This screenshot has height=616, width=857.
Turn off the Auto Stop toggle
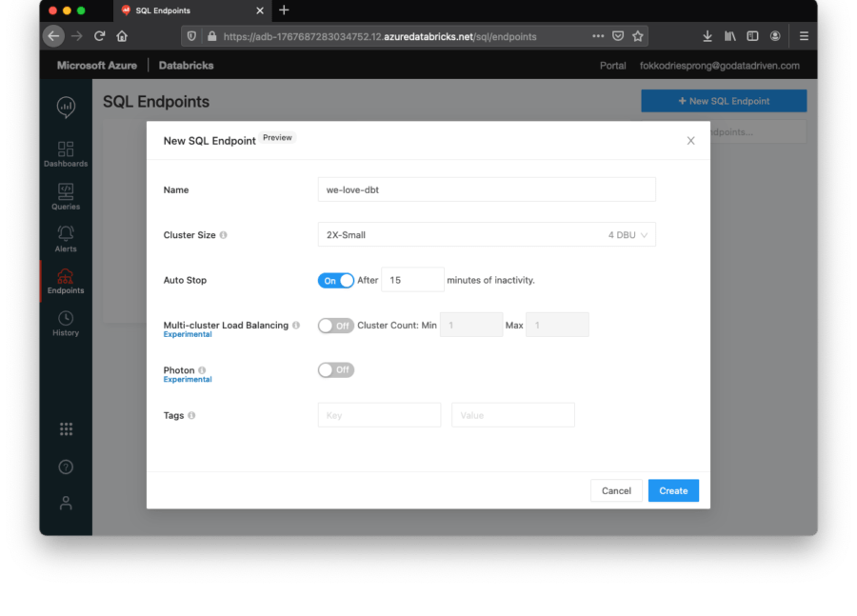coord(335,281)
